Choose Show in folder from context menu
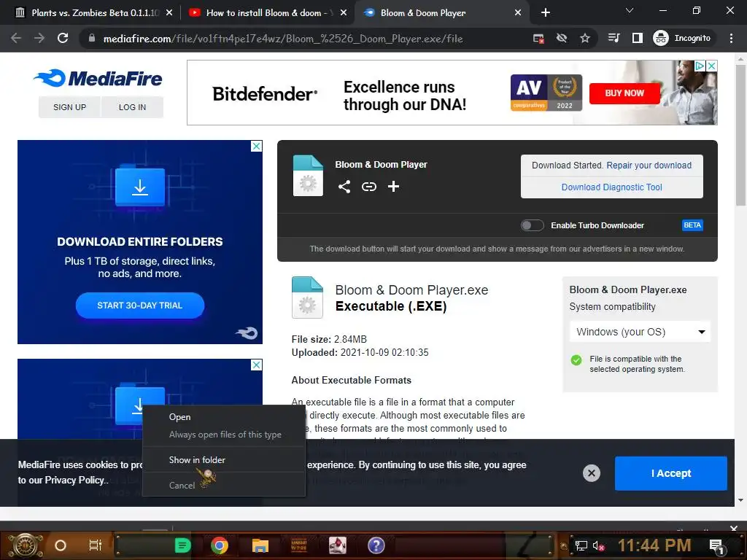 224,460
